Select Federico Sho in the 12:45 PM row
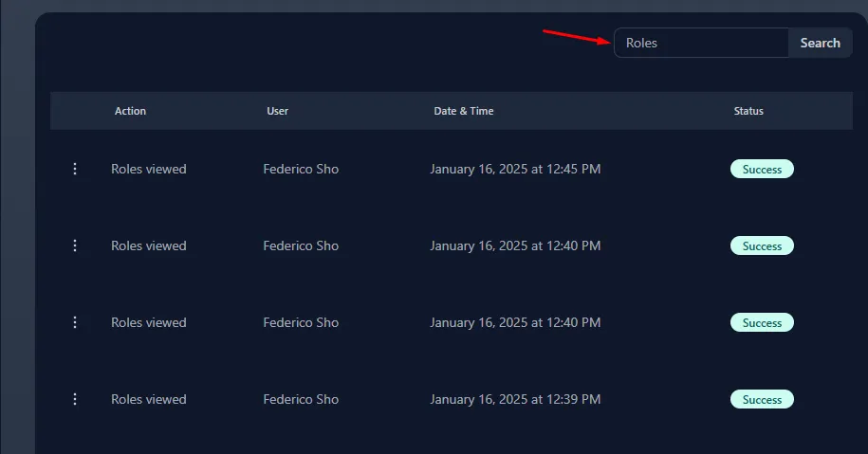This screenshot has height=454, width=868. click(301, 170)
